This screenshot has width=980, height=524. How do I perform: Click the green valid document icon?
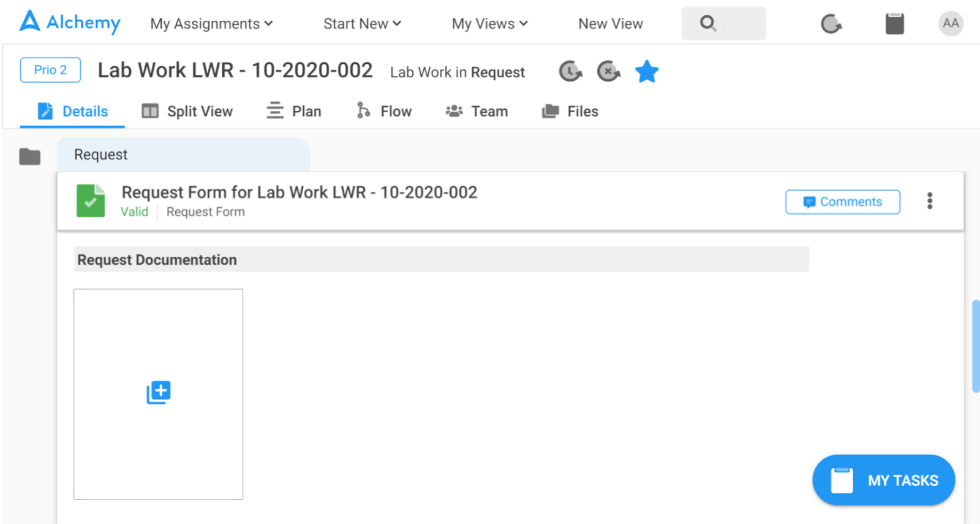click(91, 201)
